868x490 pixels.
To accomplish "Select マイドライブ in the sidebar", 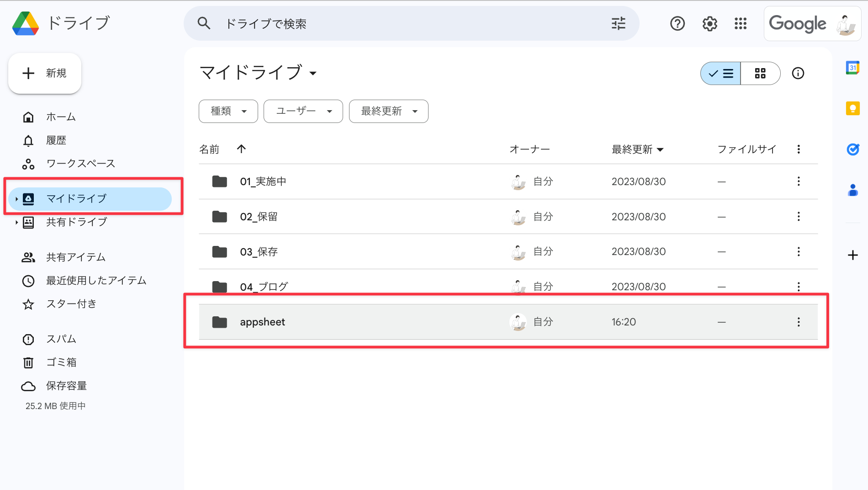I will pos(75,198).
